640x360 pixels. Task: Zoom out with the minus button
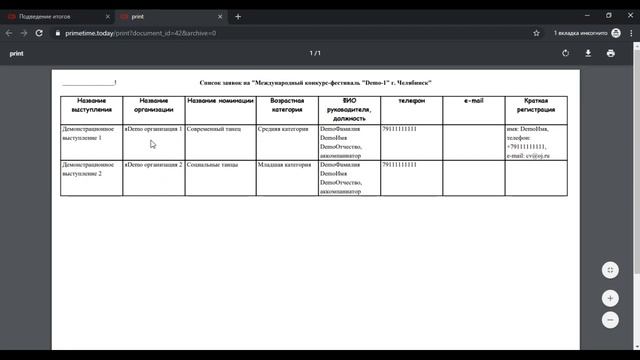pos(610,320)
